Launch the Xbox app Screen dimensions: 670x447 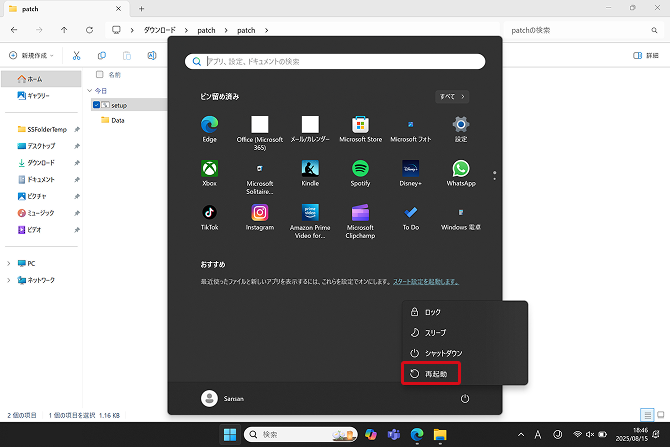pyautogui.click(x=209, y=173)
